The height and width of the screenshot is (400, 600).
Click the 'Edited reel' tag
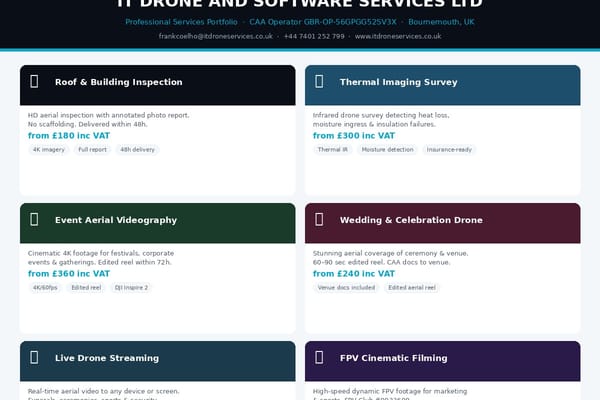click(86, 287)
